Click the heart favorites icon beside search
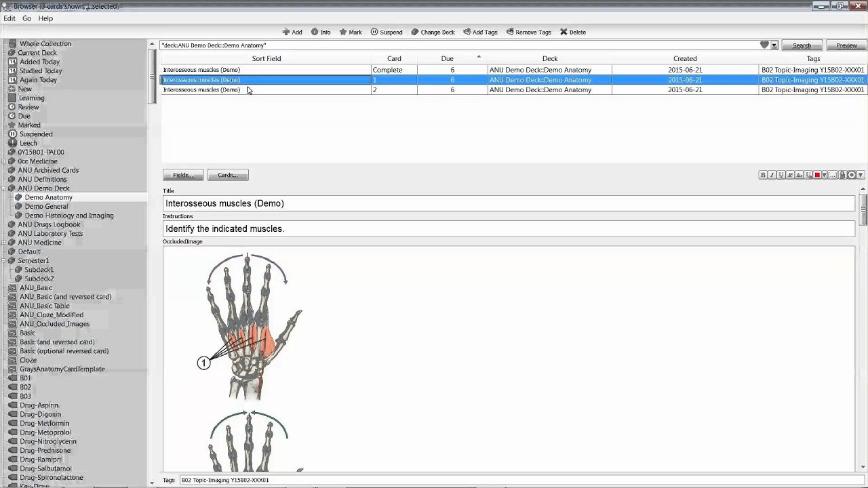Viewport: 868px width, 488px height. 764,45
